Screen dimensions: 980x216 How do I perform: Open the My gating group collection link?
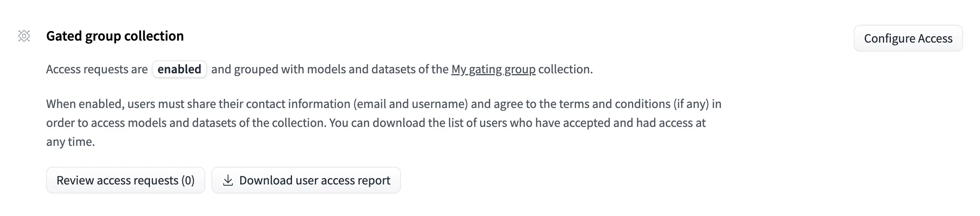click(x=493, y=69)
